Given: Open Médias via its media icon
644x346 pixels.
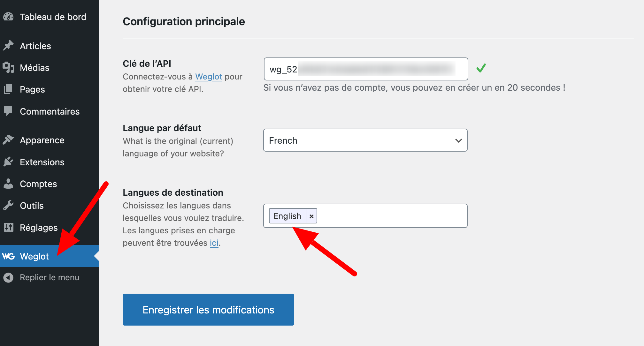Looking at the screenshot, I should [x=9, y=67].
